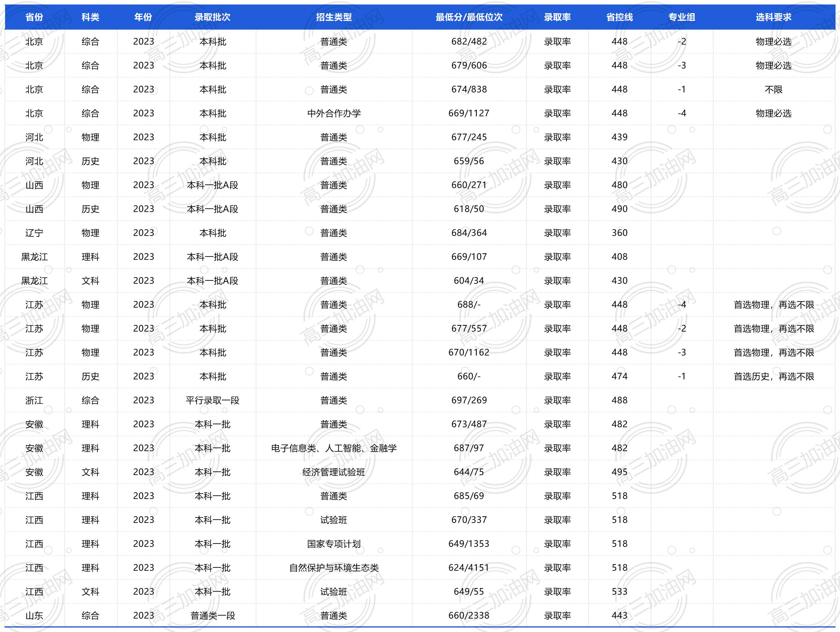The width and height of the screenshot is (840, 632).
Task: Click the 省控线 value 443
Action: [x=619, y=615]
